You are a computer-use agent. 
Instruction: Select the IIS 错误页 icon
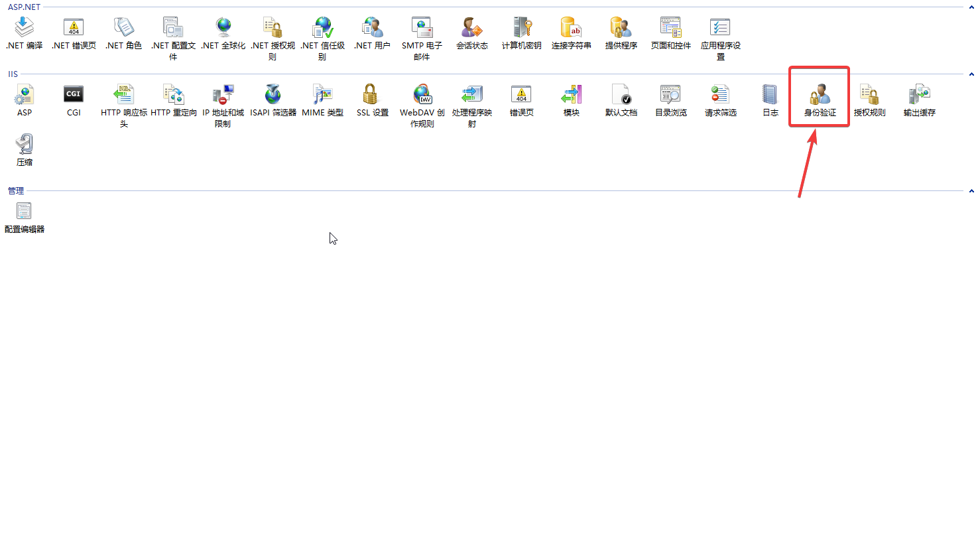[522, 94]
